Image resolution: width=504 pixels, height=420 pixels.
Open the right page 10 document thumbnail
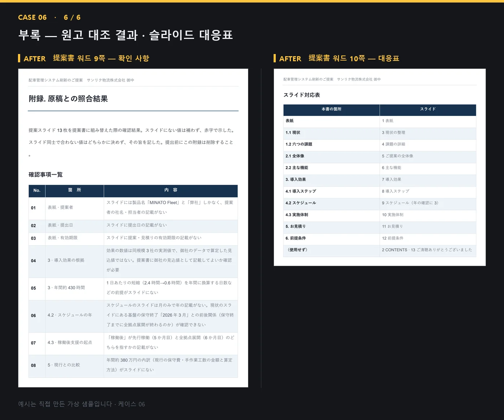point(380,167)
